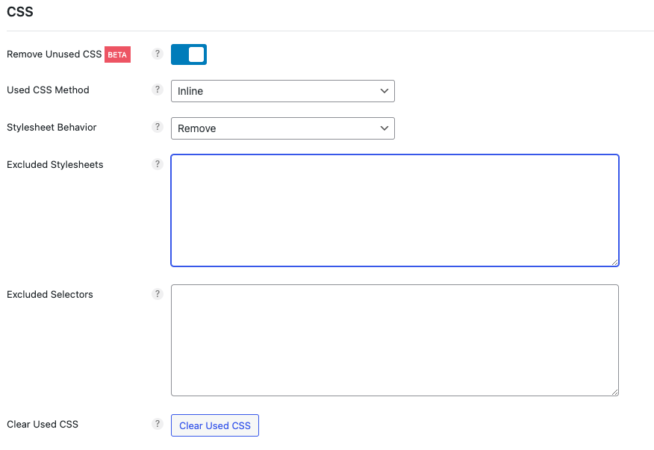
Task: Click the Used CSS Method label
Action: click(48, 90)
